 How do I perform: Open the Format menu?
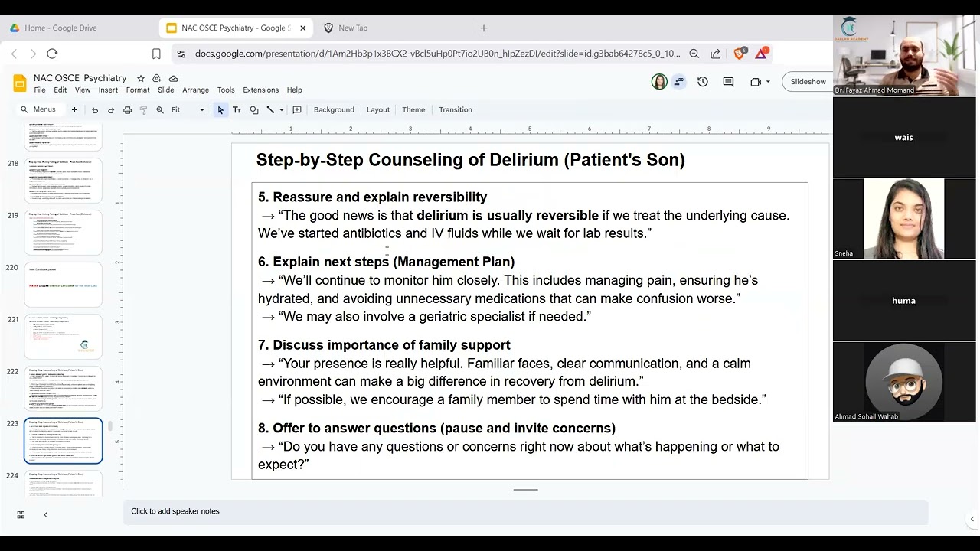pyautogui.click(x=138, y=90)
